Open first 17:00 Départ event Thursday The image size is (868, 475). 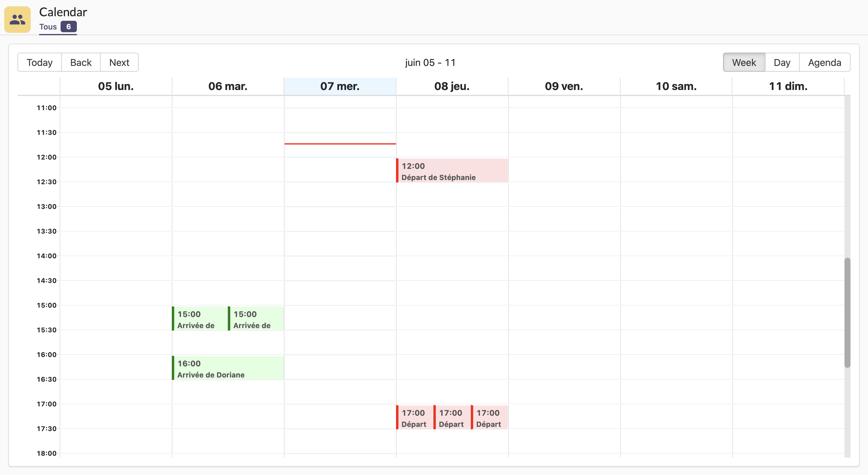414,418
